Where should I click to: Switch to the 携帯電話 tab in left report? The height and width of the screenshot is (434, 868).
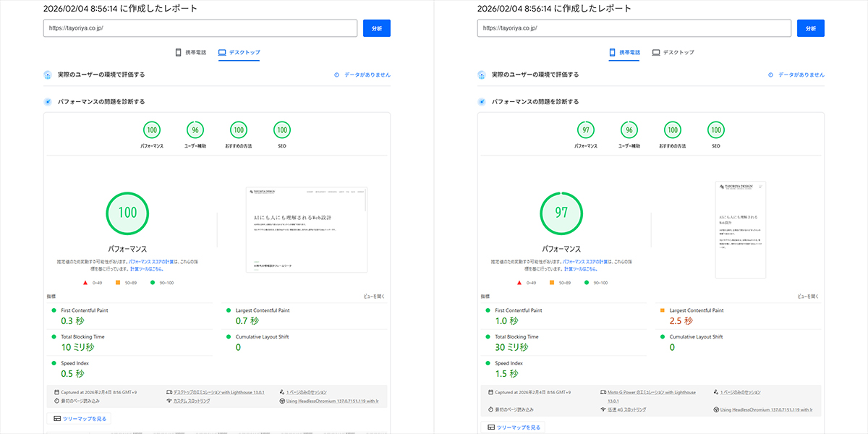click(195, 52)
